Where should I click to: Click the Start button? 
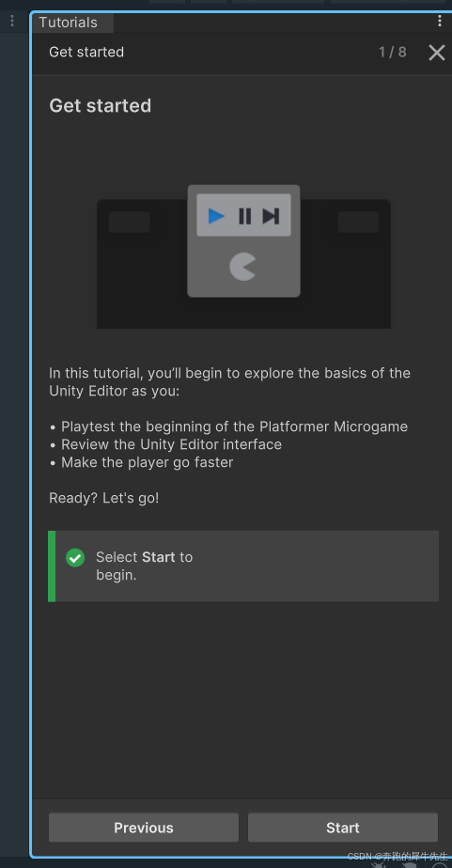[343, 828]
